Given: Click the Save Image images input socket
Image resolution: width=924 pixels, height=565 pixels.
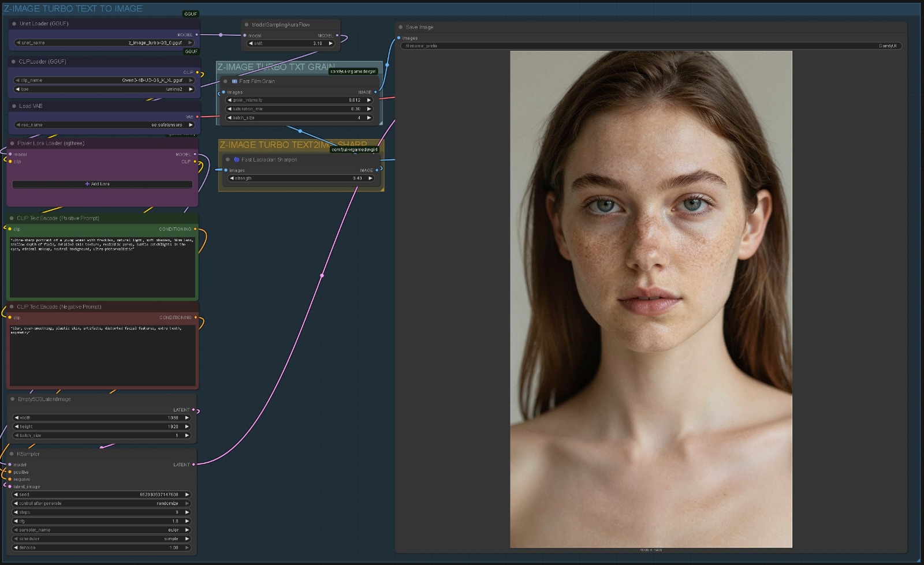Looking at the screenshot, I should point(398,38).
